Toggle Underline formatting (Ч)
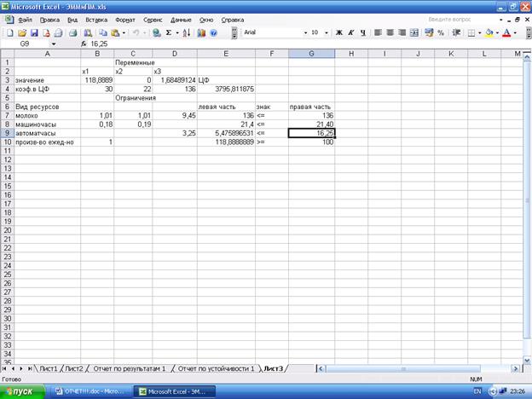The width and height of the screenshot is (532, 399). coord(362,32)
